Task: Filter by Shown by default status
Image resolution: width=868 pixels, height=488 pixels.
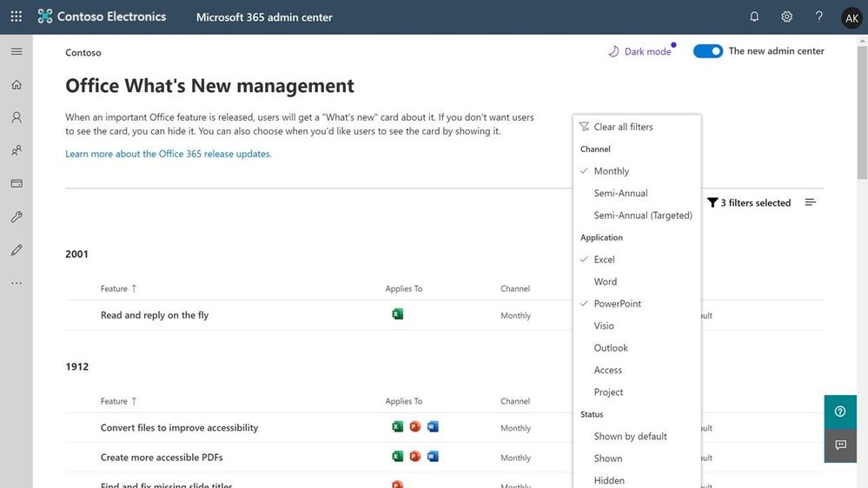Action: 637,437
